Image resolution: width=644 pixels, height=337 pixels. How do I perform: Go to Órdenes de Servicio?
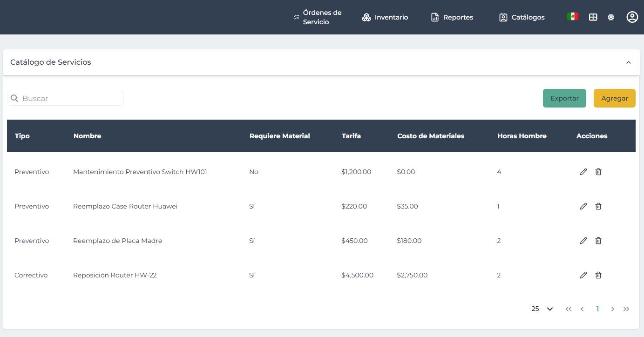[318, 17]
